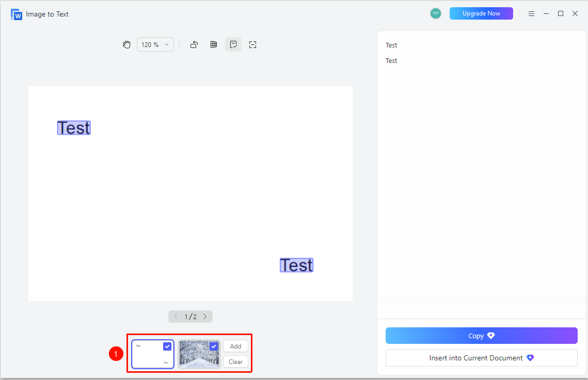Go to next page with right chevron
This screenshot has height=380, width=588.
(x=205, y=316)
